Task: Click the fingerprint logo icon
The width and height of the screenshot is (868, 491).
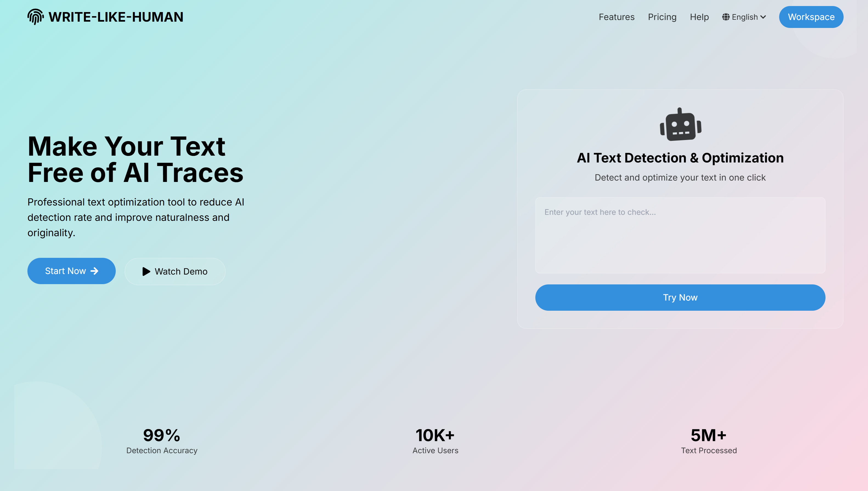Action: (35, 17)
